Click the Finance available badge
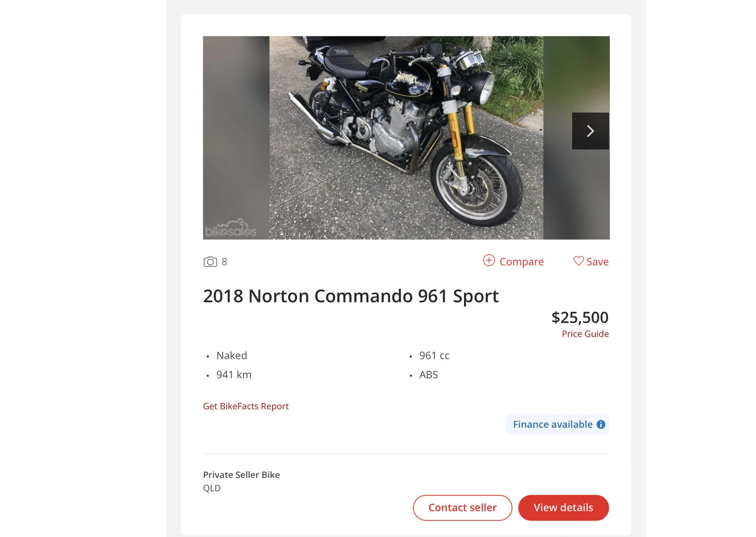 [x=552, y=425]
